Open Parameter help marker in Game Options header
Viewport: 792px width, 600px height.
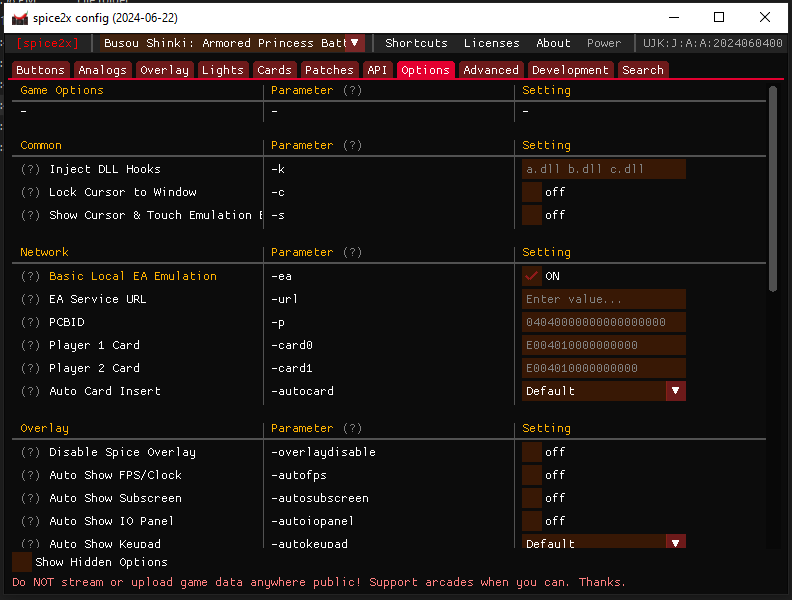353,90
